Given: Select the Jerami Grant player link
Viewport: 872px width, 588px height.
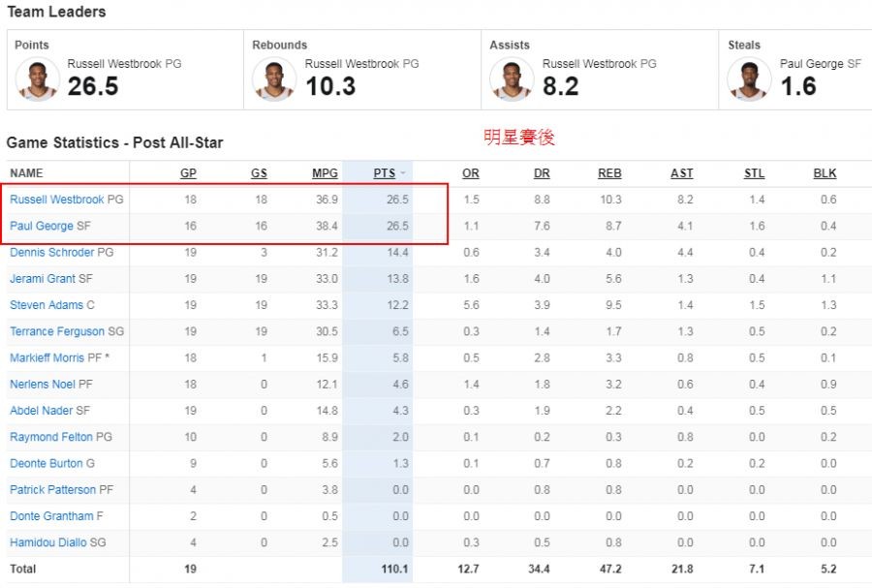Looking at the screenshot, I should coord(43,279).
